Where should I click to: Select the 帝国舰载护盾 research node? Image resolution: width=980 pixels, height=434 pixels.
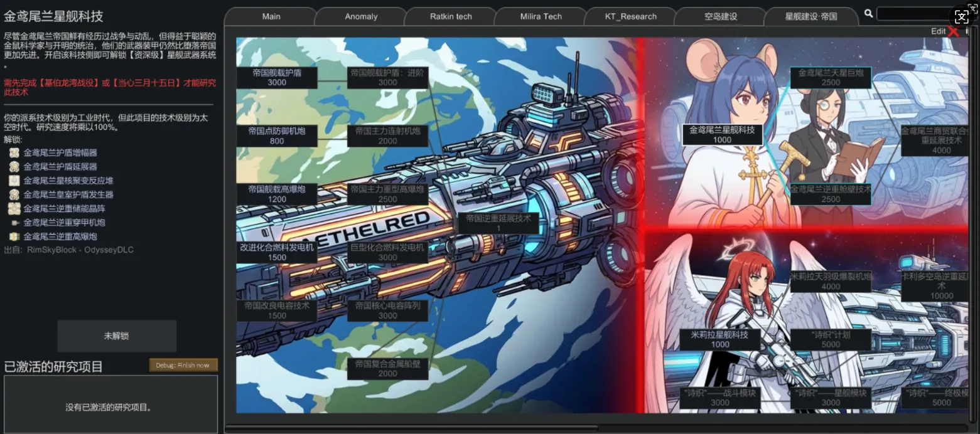[277, 77]
